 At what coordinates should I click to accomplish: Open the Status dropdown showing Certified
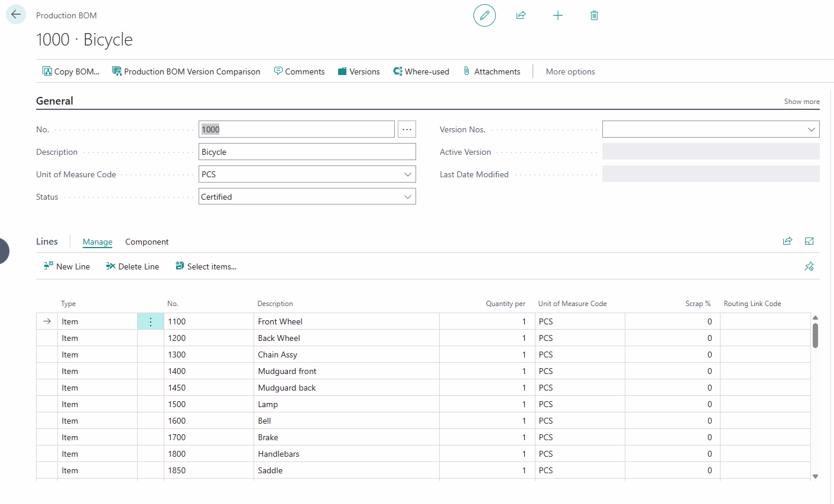(x=307, y=197)
